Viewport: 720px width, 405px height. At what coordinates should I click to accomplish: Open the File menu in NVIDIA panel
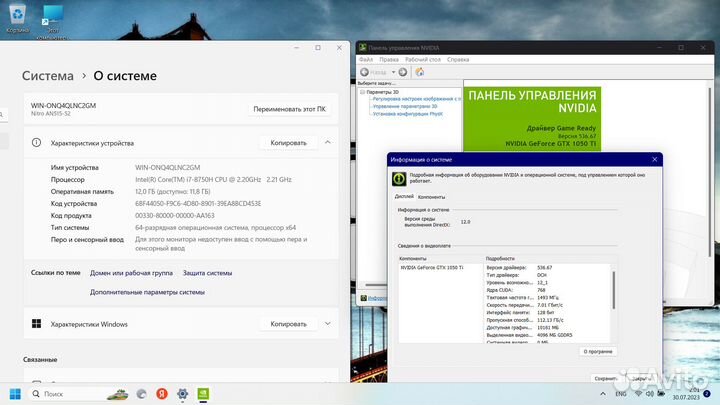tap(366, 60)
